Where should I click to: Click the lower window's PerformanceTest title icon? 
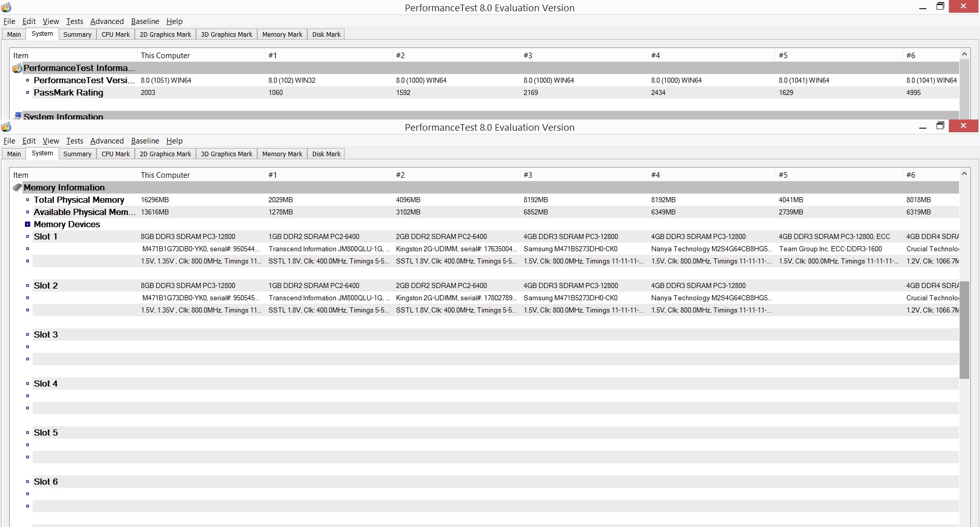[6, 127]
